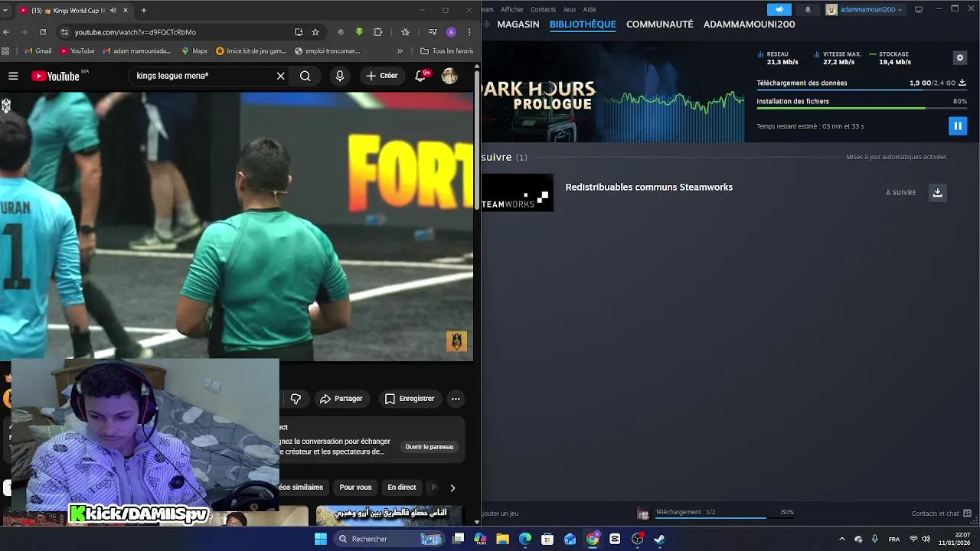980x551 pixels.
Task: Open YouTube notifications bell
Action: (x=420, y=76)
